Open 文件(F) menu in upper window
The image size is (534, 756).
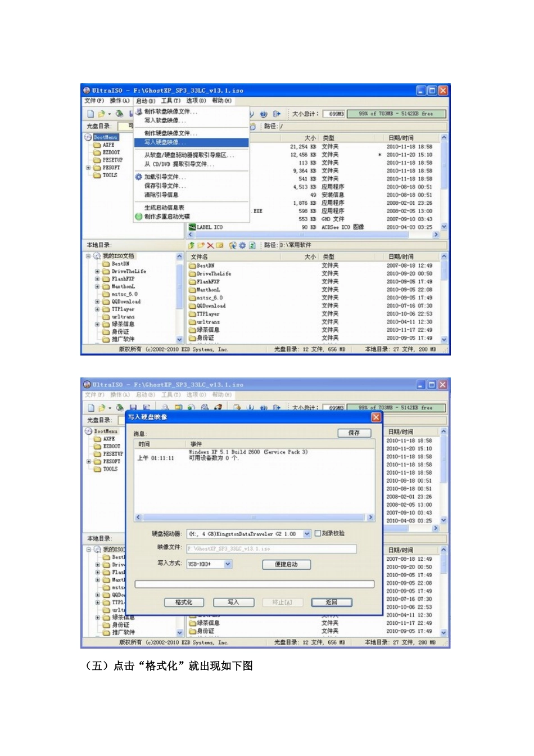[x=94, y=101]
